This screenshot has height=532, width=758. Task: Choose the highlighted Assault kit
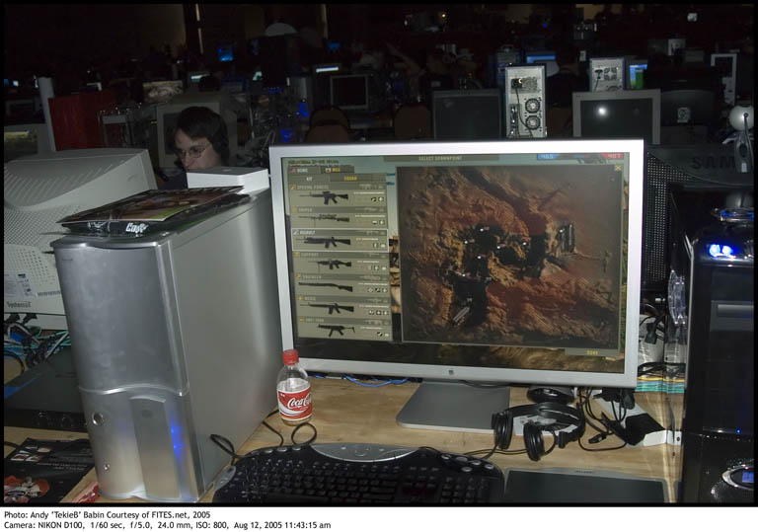[x=340, y=239]
